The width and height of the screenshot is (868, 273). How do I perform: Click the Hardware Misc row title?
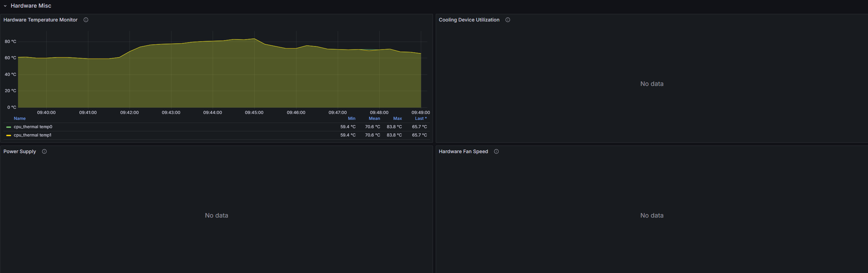coord(31,6)
